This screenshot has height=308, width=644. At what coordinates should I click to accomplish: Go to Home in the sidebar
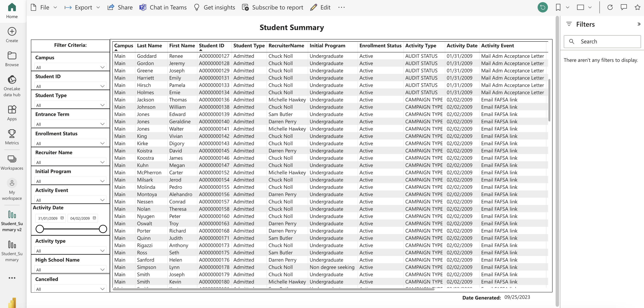point(12,11)
